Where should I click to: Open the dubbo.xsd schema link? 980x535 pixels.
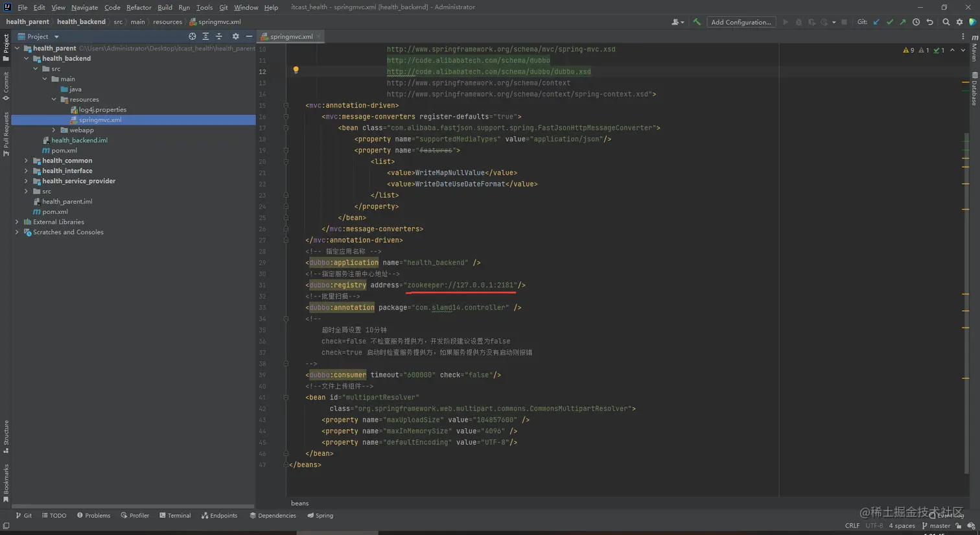(x=488, y=72)
